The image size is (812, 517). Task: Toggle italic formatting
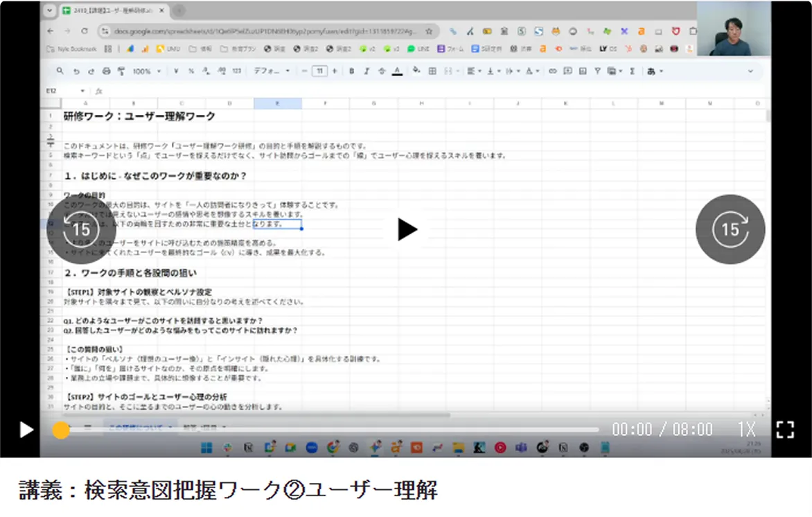pyautogui.click(x=365, y=71)
